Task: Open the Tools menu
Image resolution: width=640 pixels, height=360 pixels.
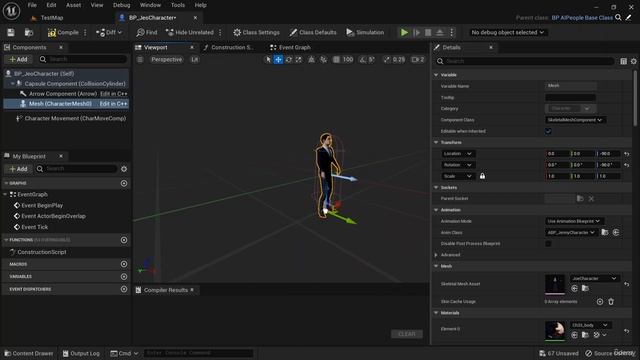Action: click(x=178, y=5)
